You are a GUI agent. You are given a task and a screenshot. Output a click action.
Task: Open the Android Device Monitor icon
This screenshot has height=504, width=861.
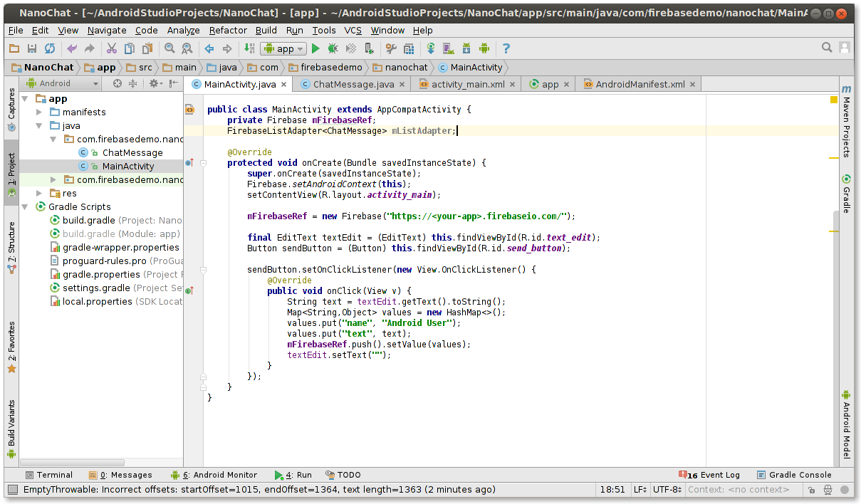(484, 48)
